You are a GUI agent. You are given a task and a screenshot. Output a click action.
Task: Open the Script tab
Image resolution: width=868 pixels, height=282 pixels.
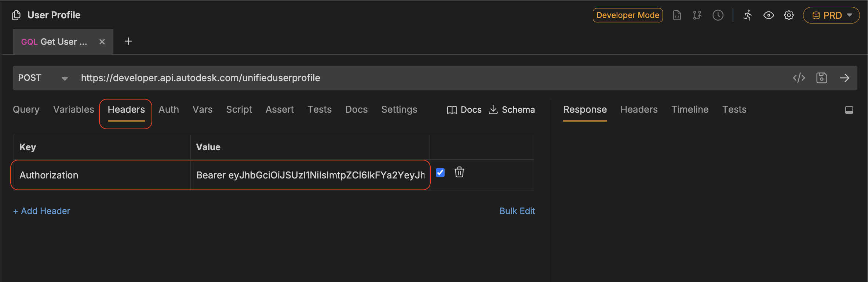click(239, 109)
